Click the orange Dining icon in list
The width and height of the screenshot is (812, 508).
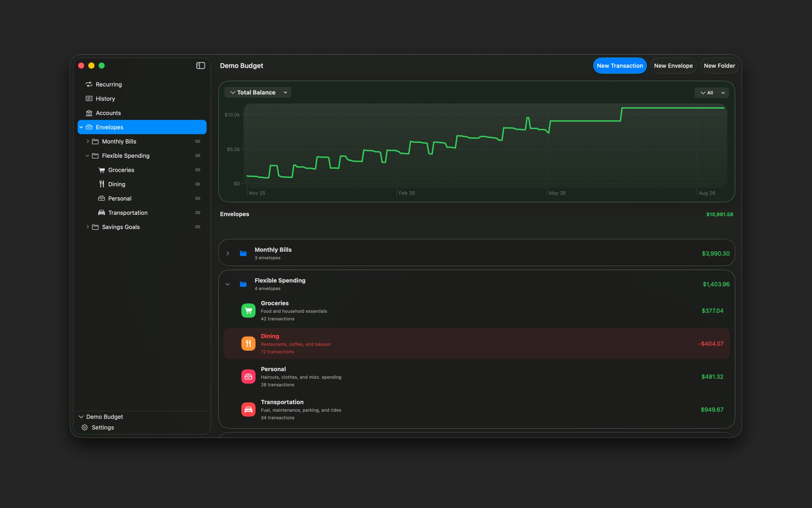[x=248, y=343]
